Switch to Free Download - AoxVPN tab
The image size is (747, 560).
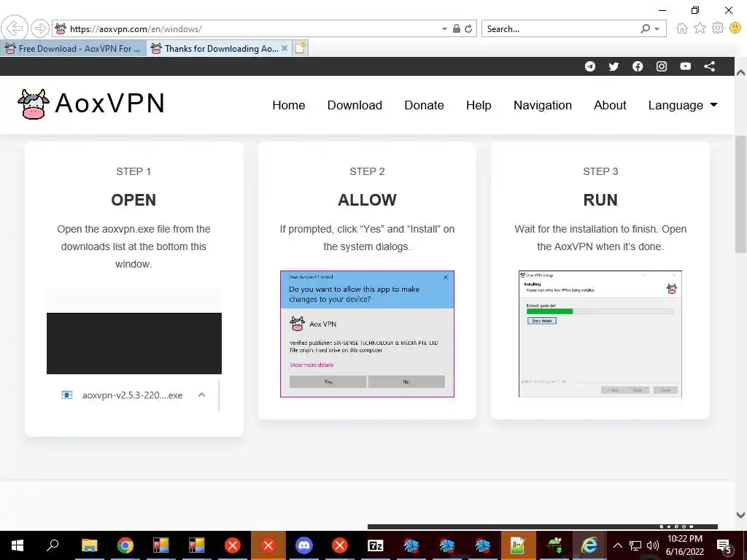tap(73, 49)
